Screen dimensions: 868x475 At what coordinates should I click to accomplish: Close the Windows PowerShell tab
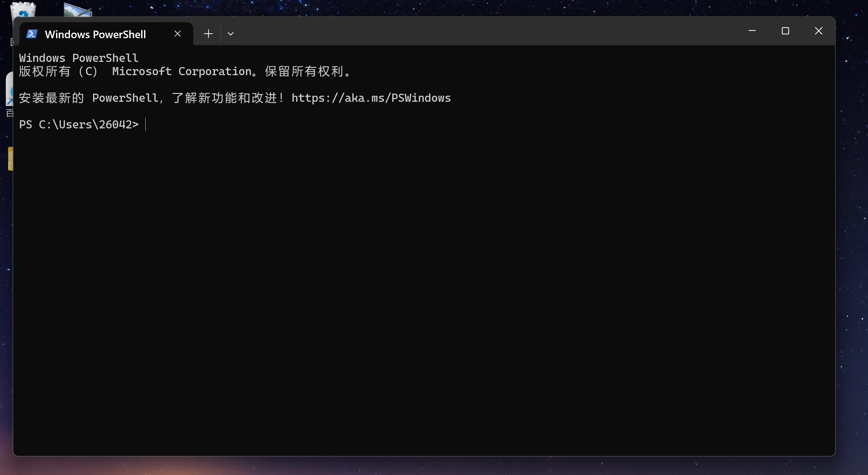tap(177, 34)
